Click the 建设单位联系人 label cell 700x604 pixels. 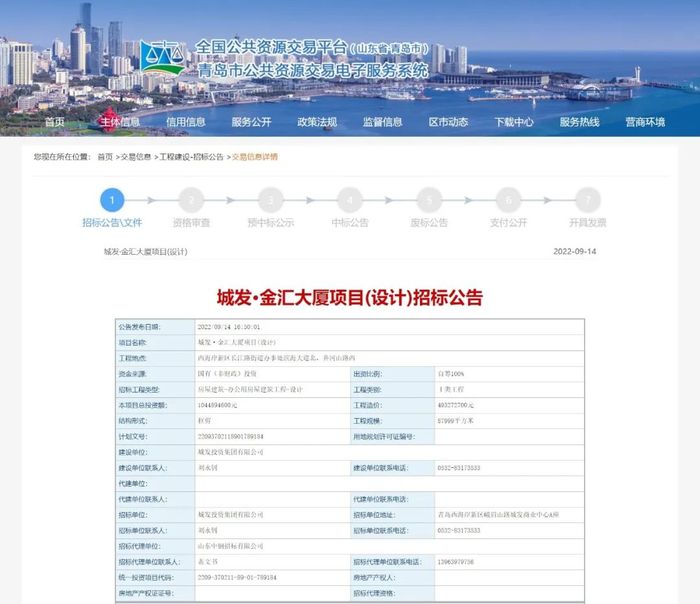[x=155, y=468]
